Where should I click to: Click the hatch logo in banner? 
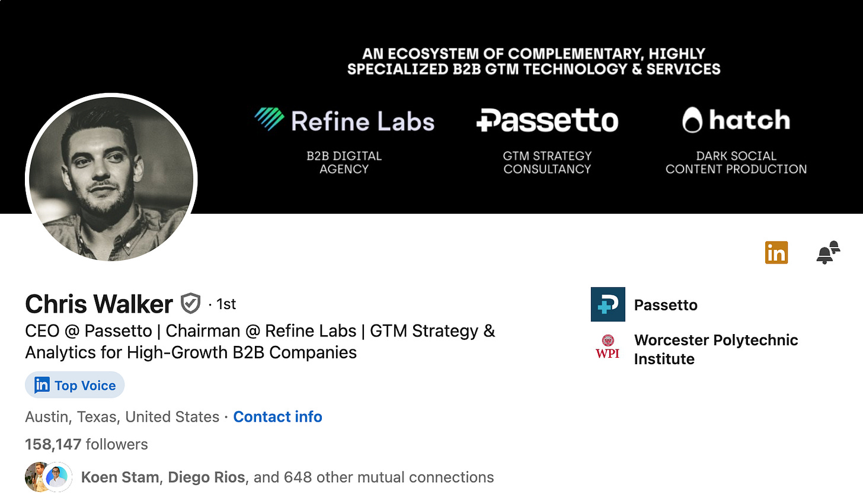736,120
